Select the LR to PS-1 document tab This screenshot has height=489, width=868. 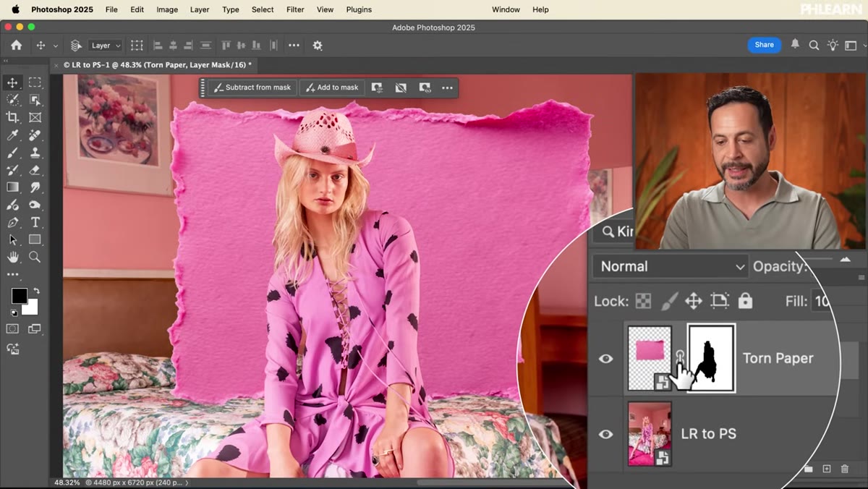coord(153,65)
